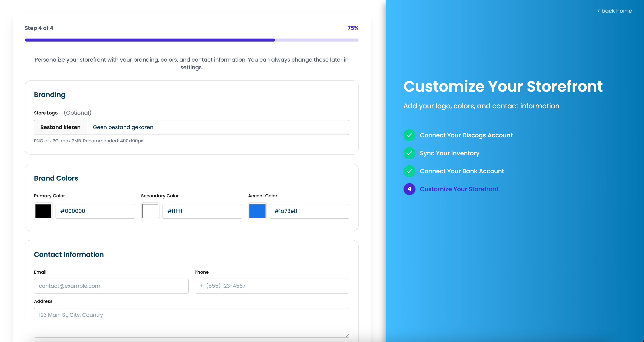The height and width of the screenshot is (342, 644).
Task: Click green checkmark beside Sync Your Inventory
Action: tap(409, 153)
